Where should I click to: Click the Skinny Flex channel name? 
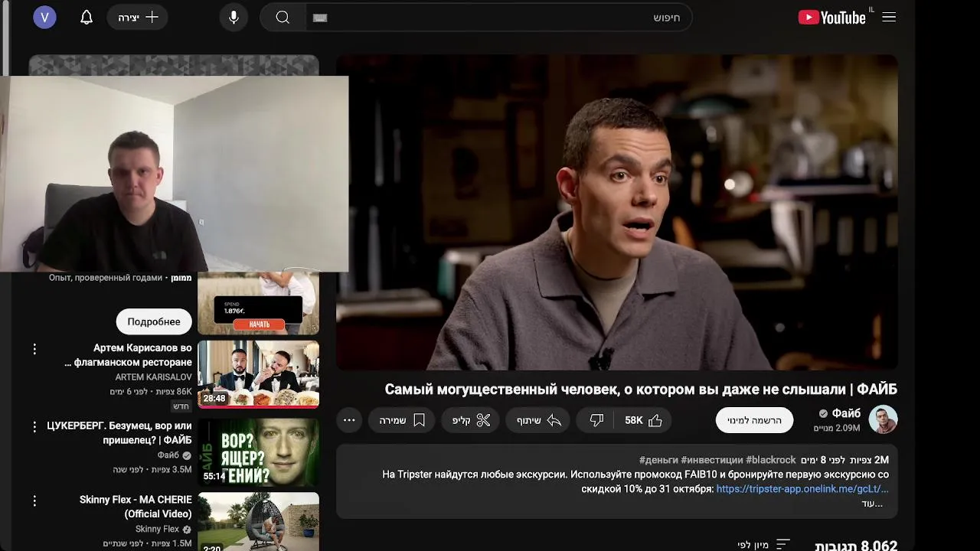point(158,529)
